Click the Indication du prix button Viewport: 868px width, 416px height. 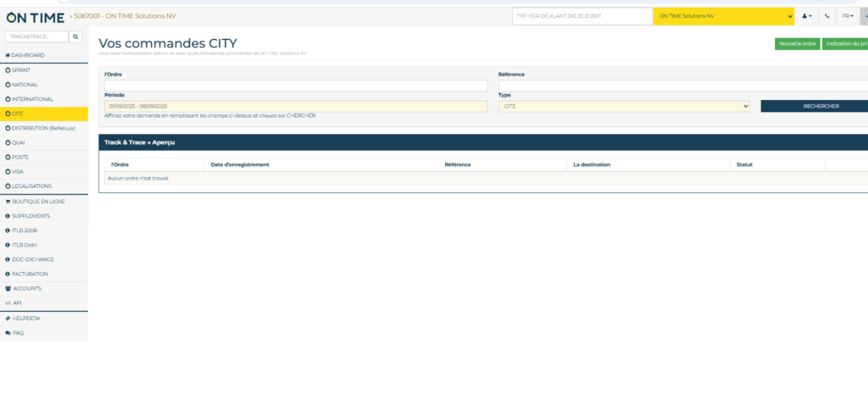pos(845,44)
